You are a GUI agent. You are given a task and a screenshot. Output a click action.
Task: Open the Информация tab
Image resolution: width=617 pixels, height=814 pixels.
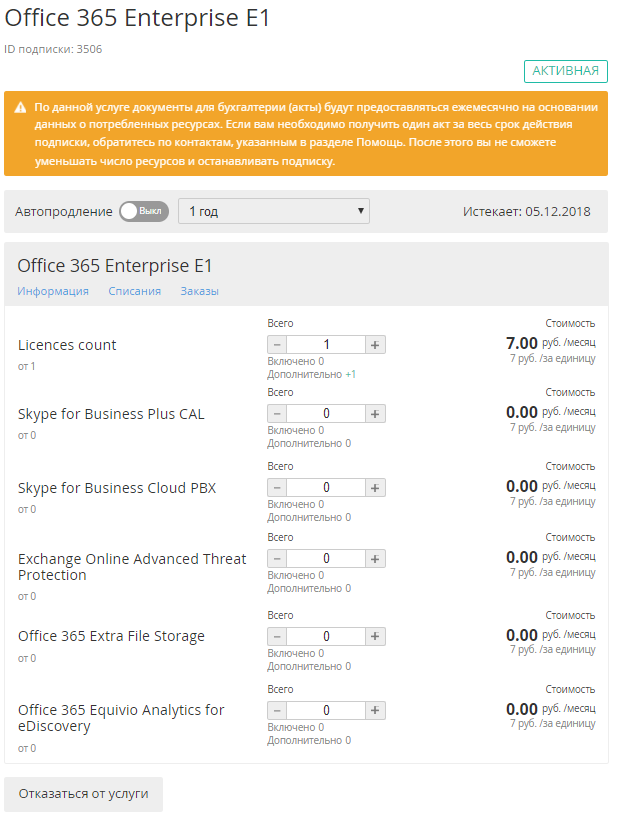pos(53,291)
